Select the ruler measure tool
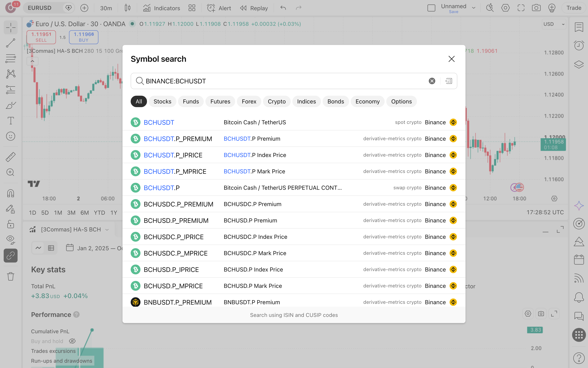Image resolution: width=588 pixels, height=368 pixels. click(11, 157)
